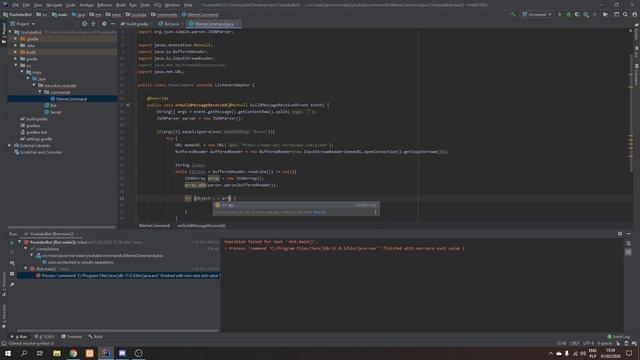The width and height of the screenshot is (640, 360).
Task: Open File Explorer from the taskbar
Action: [57, 353]
